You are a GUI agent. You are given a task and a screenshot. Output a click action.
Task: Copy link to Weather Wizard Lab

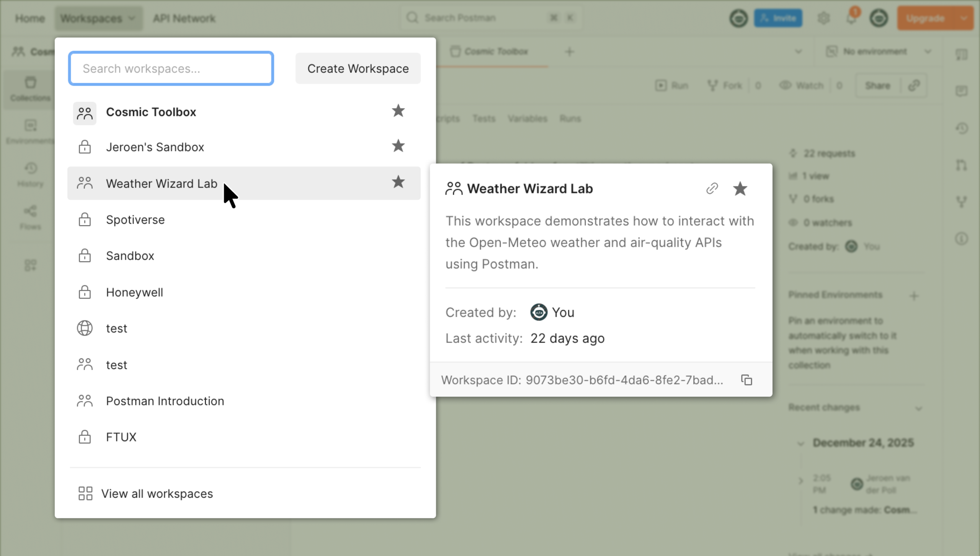pos(712,188)
